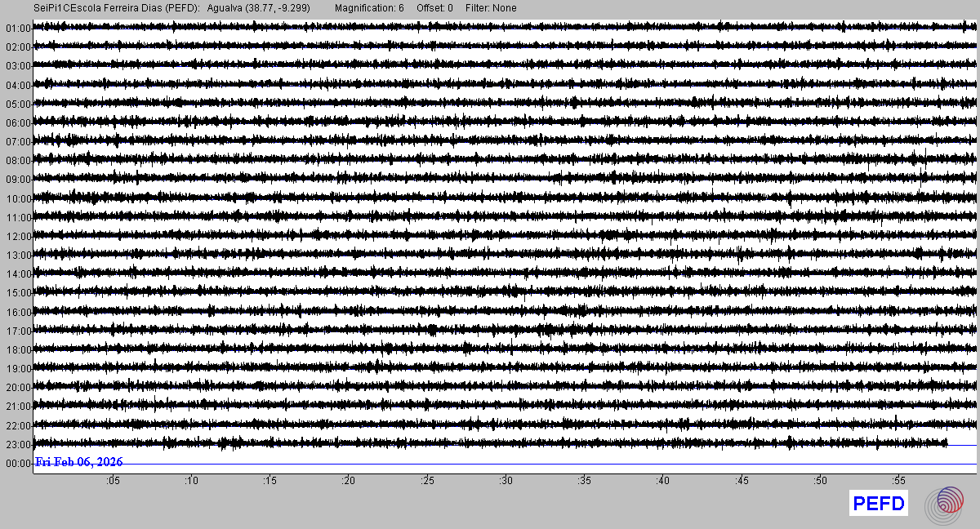
Task: Click the Escola Ferreira Dias station title
Action: point(116,8)
